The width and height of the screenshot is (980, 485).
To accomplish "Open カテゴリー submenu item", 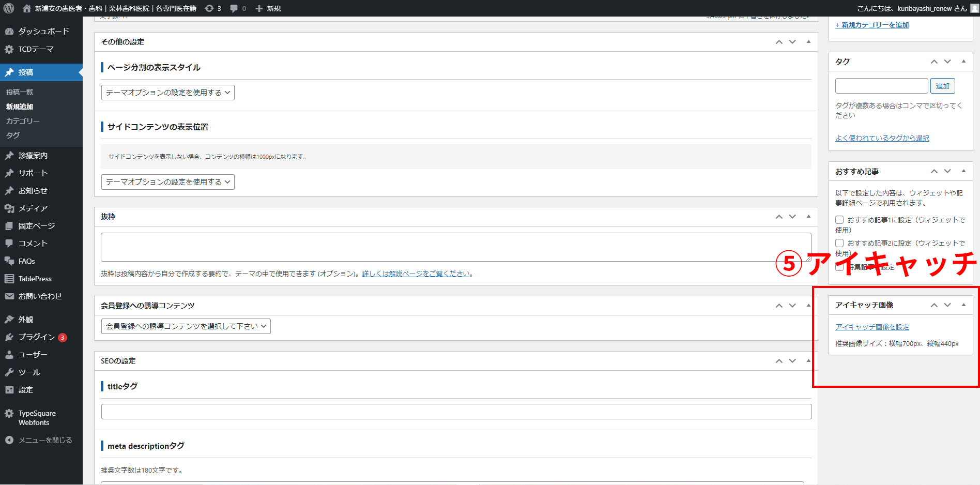I will [23, 121].
